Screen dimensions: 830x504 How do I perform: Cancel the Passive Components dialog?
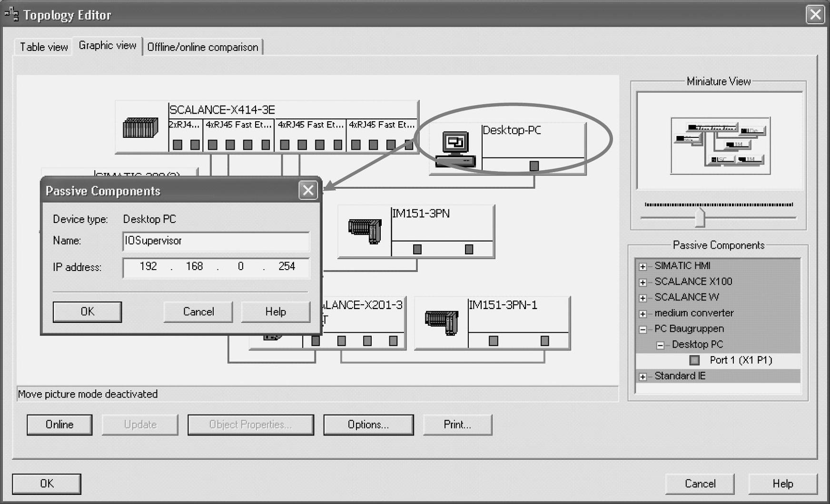198,312
